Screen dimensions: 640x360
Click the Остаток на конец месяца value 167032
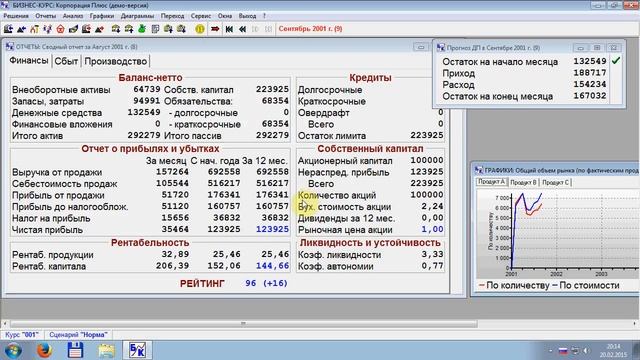point(590,96)
